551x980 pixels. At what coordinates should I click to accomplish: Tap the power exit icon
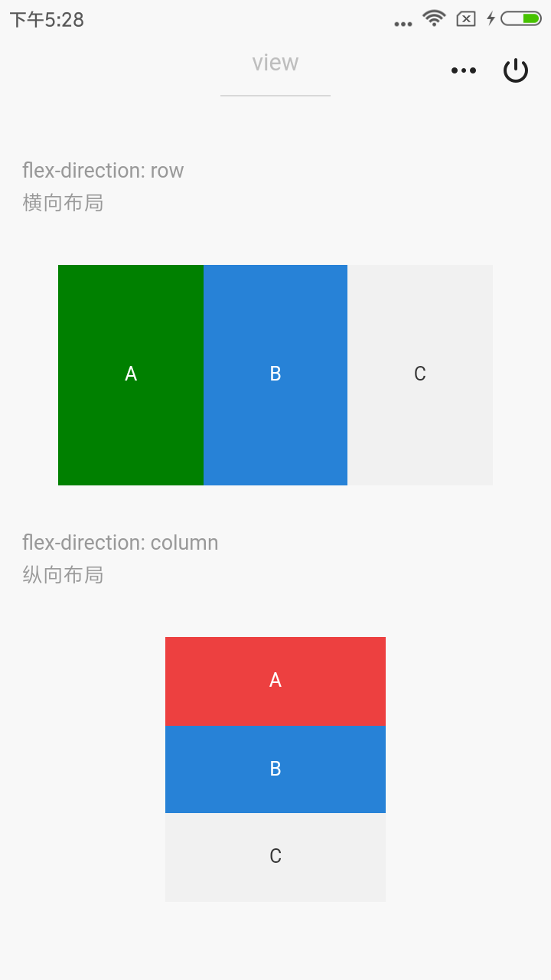pos(516,70)
